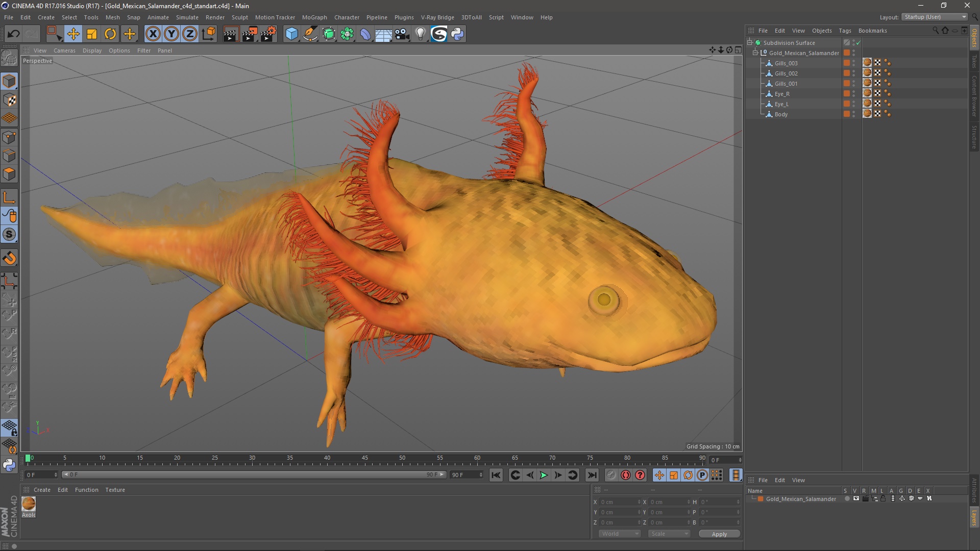Add a Cube primitive object
This screenshot has width=980, height=551.
pos(291,34)
